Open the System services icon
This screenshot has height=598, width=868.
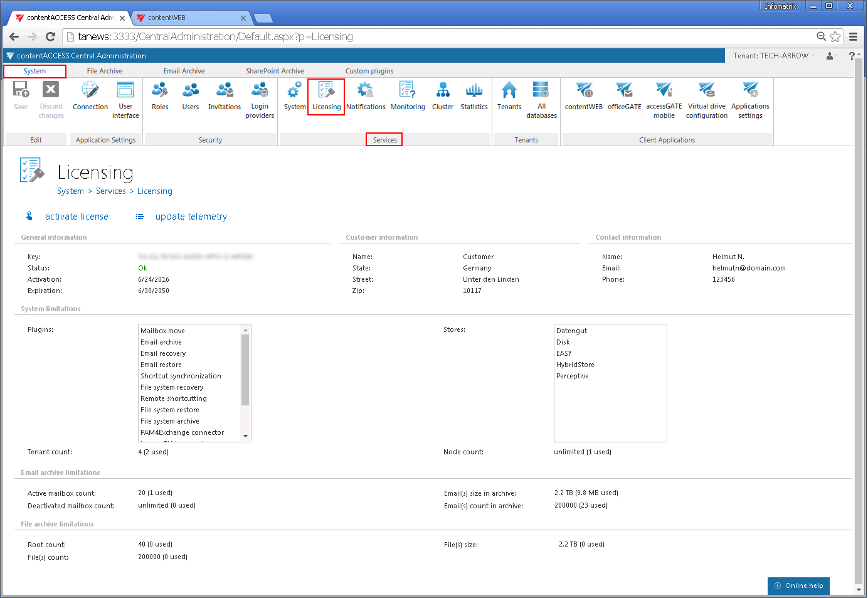[295, 95]
